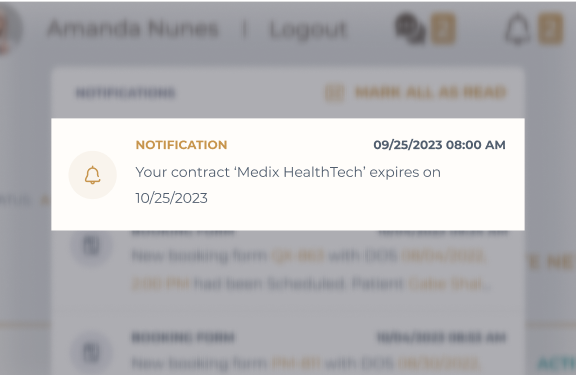The width and height of the screenshot is (576, 375).
Task: Click the 10/25/2023 expiry date text
Action: pos(172,198)
